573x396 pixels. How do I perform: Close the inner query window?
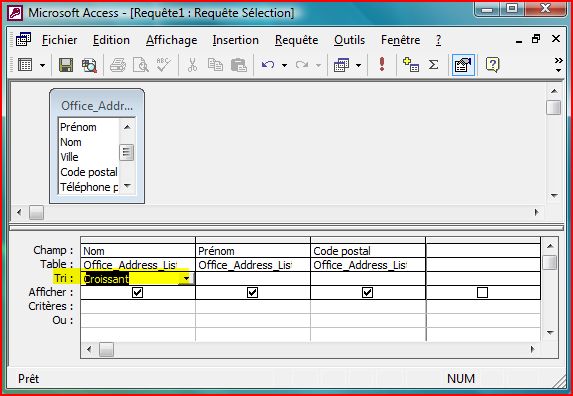(x=556, y=39)
